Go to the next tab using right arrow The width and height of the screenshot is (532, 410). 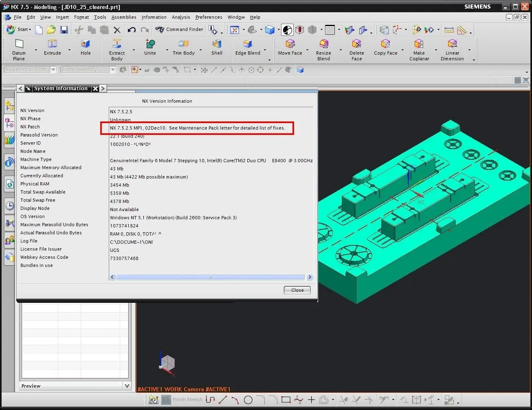103,88
